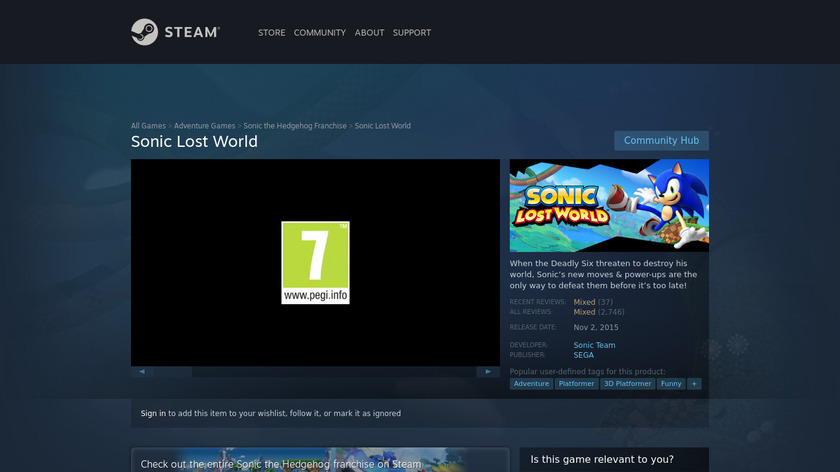
Task: Go to All Games breadcrumb
Action: pos(148,126)
